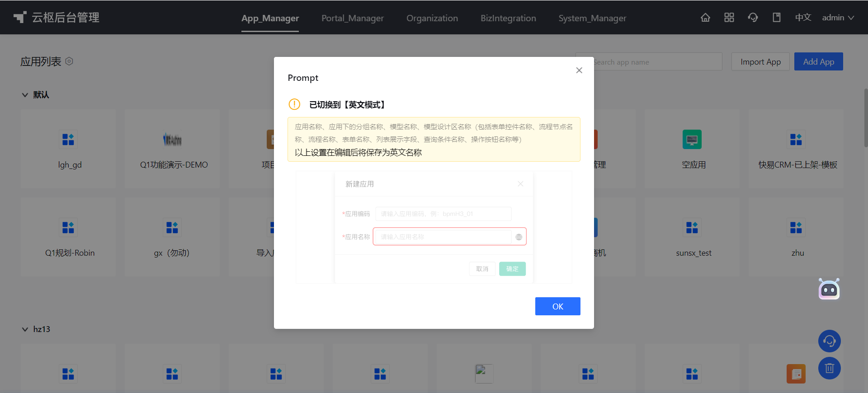Open the orange app icon under hz13
Screen dimensions: 868x393
point(796,374)
